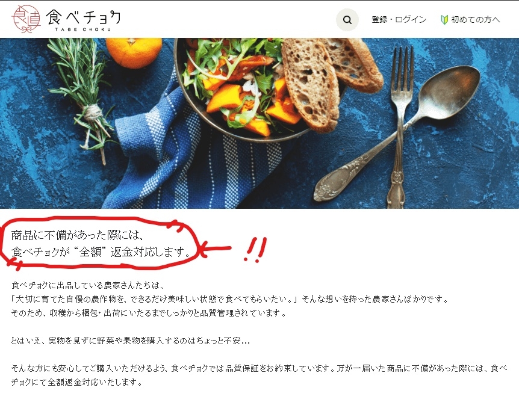Open the 登録・ログイン page

(x=399, y=19)
